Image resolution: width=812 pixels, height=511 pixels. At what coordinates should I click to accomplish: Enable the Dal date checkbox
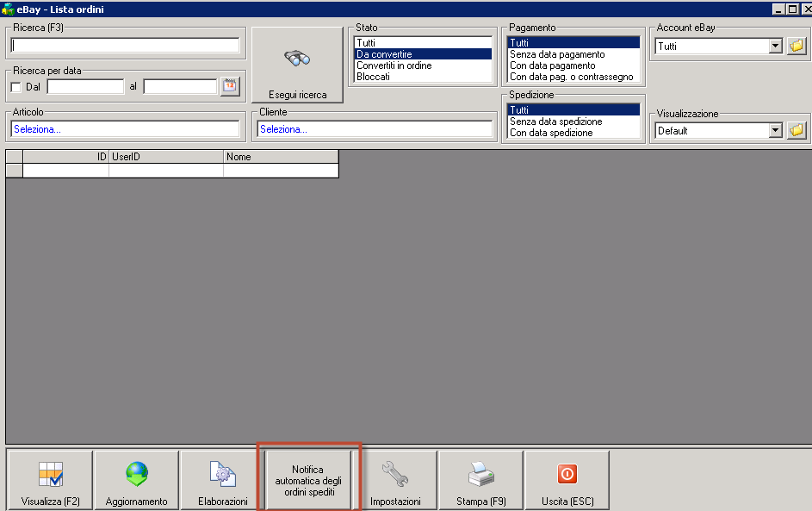click(x=16, y=87)
